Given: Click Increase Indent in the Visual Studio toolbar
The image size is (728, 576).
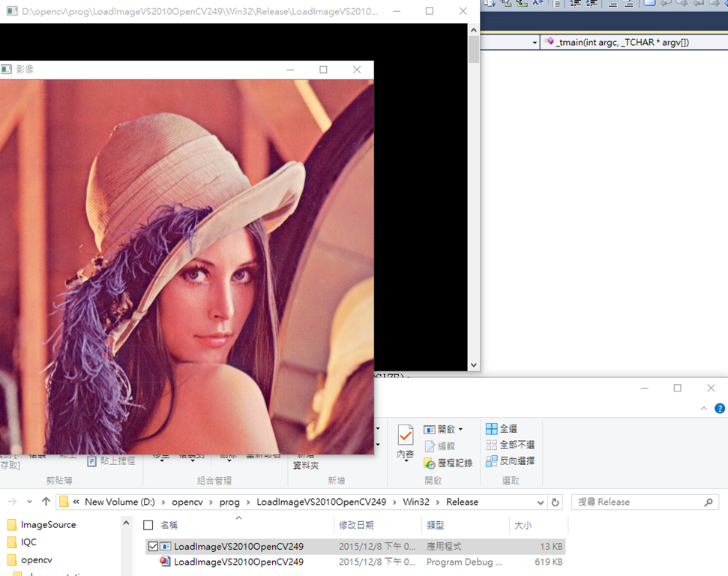Looking at the screenshot, I should point(591,3).
